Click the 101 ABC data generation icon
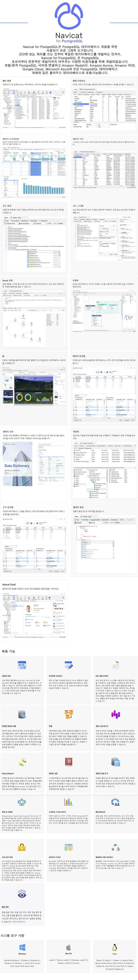138x980 pixels. coord(116,762)
